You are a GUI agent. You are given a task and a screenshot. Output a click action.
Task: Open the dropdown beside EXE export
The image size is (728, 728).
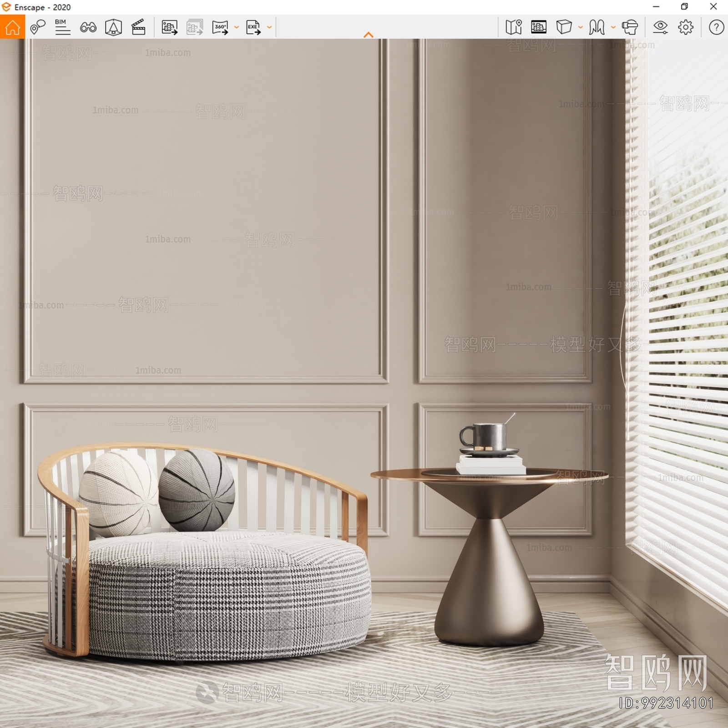click(269, 27)
